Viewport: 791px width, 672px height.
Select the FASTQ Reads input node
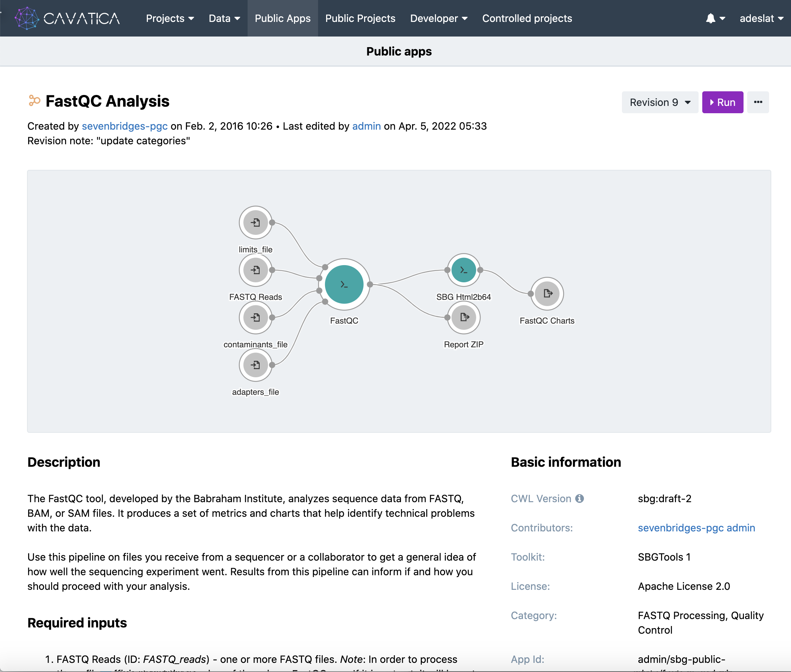coord(255,270)
